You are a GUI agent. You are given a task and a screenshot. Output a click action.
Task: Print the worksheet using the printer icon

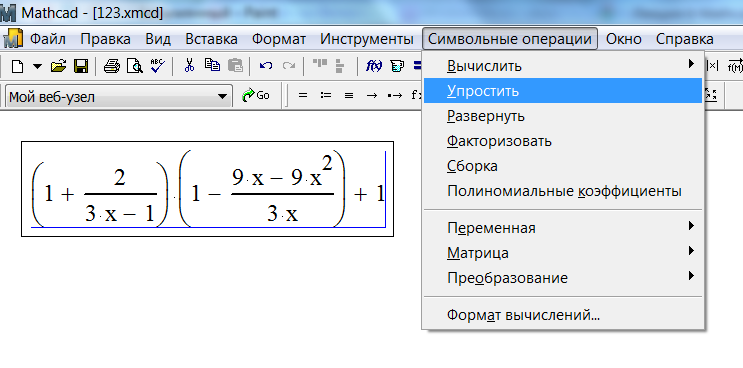point(112,66)
